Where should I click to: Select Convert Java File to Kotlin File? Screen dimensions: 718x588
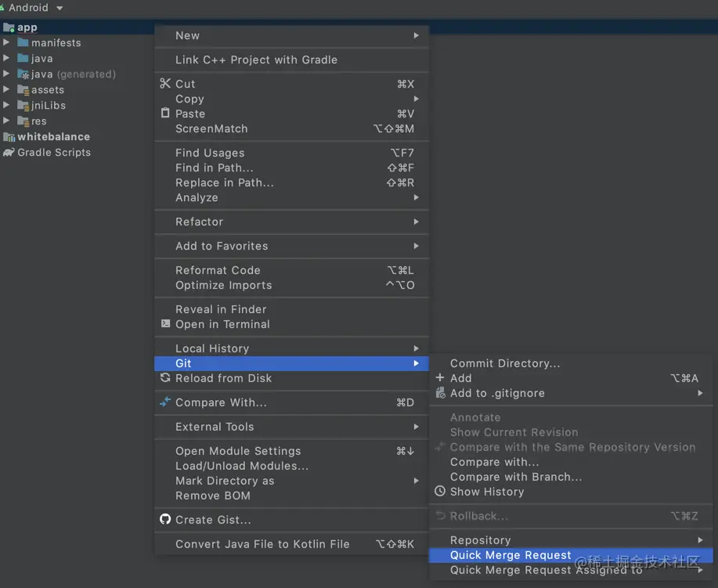click(292, 543)
